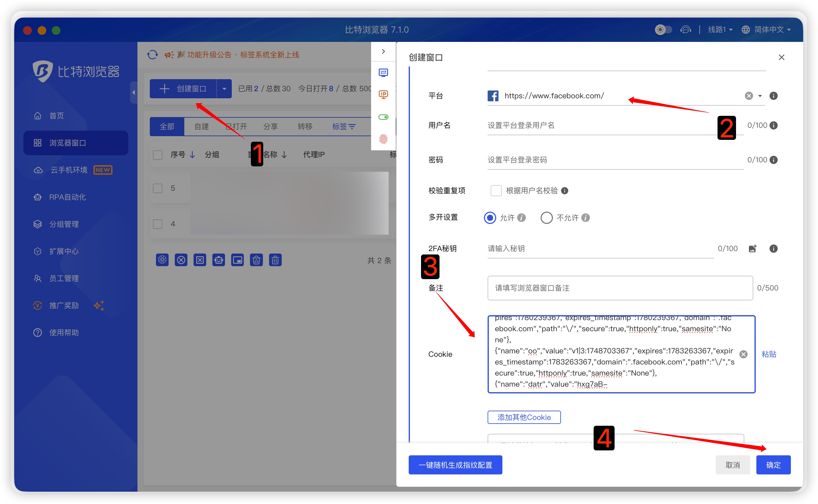Switch to the 分享 tab
Viewport: 818px width, 504px height.
coord(270,127)
